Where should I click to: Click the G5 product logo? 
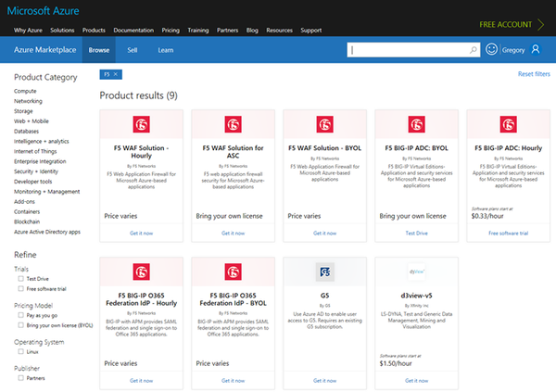324,271
